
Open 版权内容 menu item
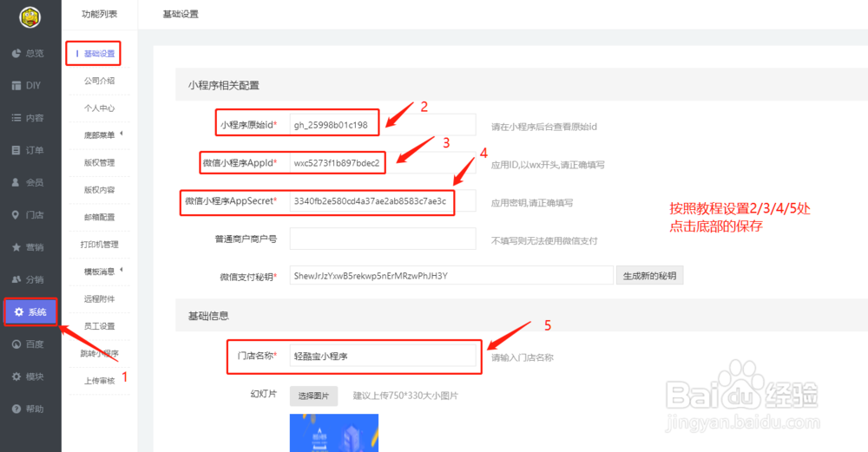pos(99,190)
